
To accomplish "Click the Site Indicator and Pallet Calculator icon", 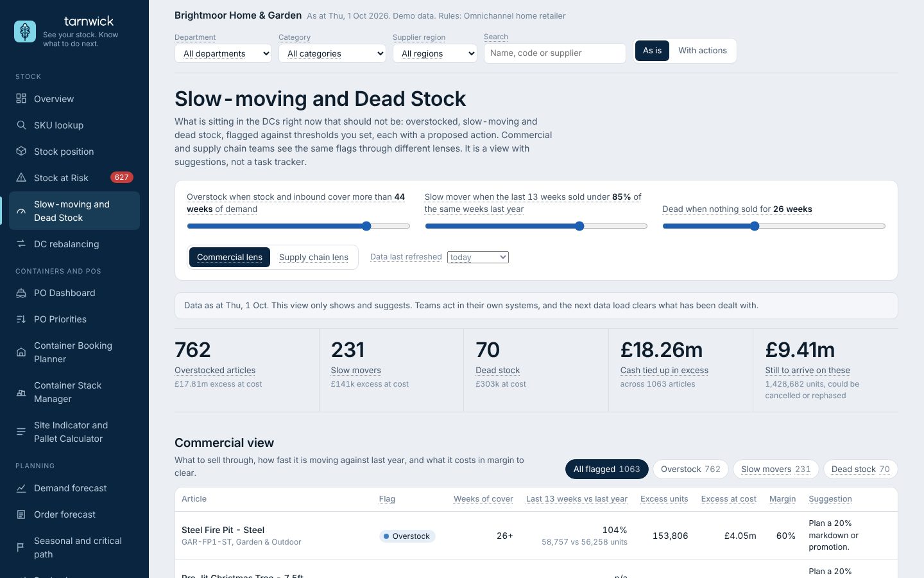I will click(21, 432).
